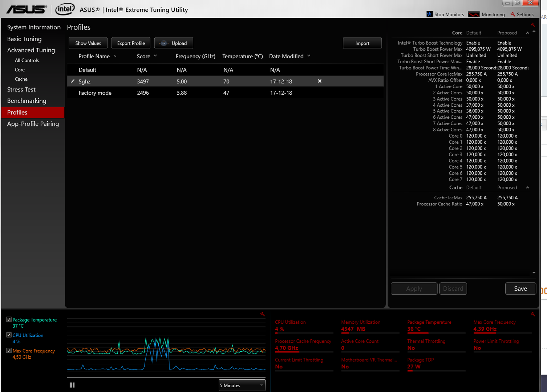Screen dimensions: 547x392
Task: Click the AVX Ratio Offset row
Action: tap(460, 80)
